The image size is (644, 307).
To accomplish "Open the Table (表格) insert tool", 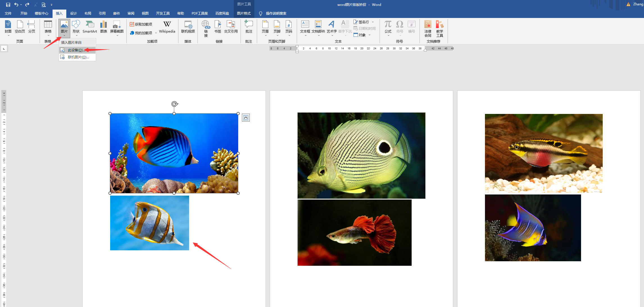I will pyautogui.click(x=48, y=28).
